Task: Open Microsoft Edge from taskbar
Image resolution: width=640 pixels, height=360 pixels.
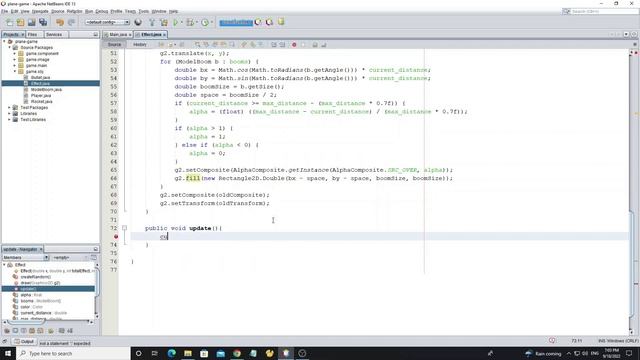Action: (x=171, y=353)
